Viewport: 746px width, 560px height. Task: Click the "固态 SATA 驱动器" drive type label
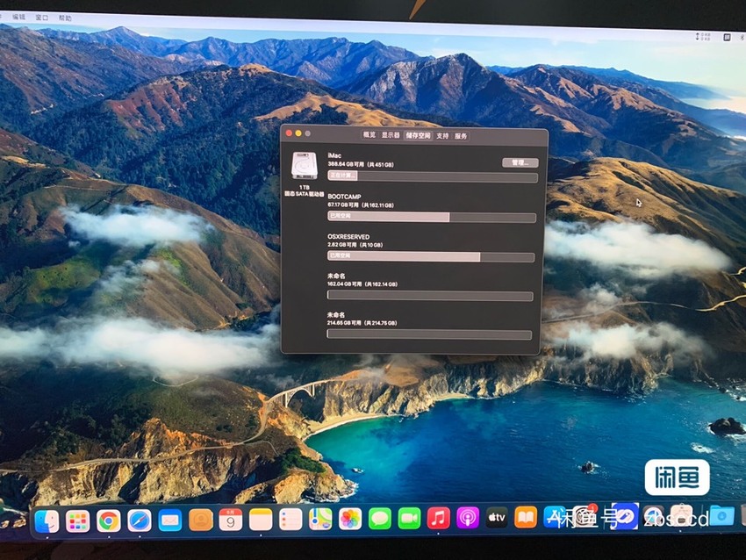[x=304, y=194]
